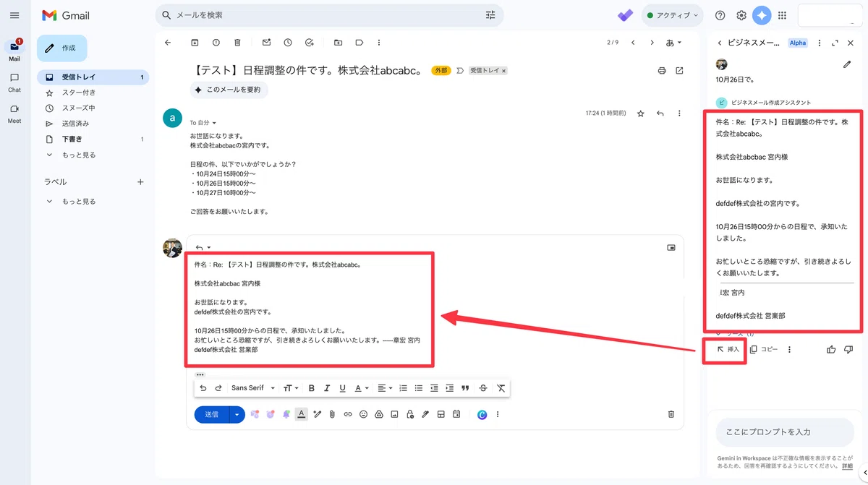
Task: Toggle italic formatting in reply
Action: [327, 388]
